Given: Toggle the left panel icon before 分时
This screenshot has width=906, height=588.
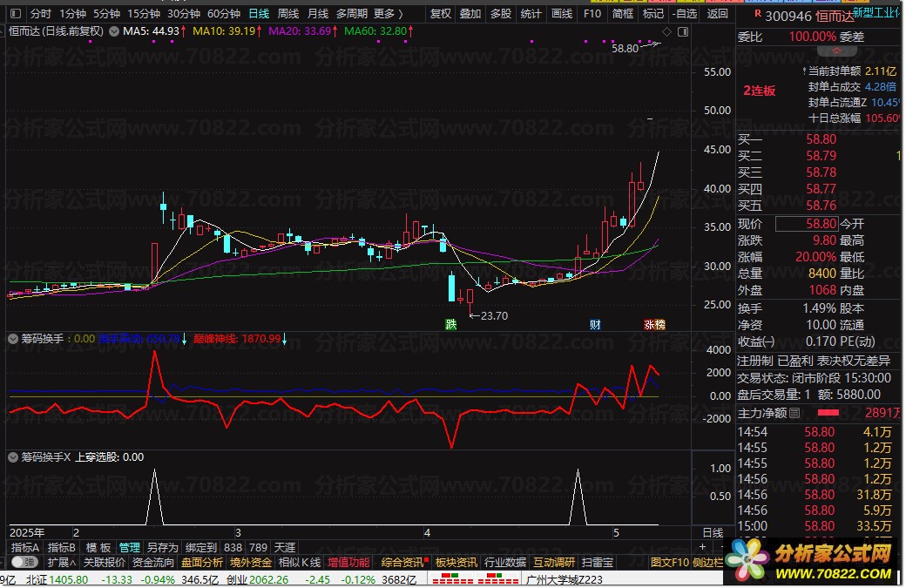Looking at the screenshot, I should (16, 13).
